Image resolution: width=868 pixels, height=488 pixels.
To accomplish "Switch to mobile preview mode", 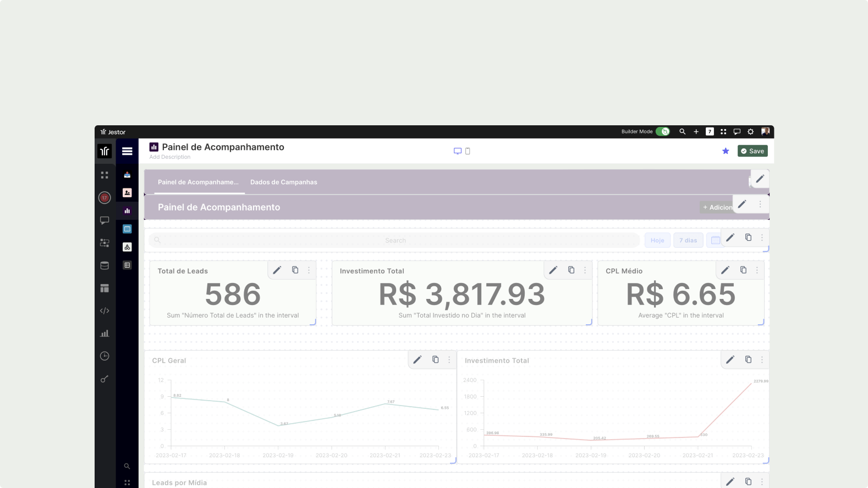I will click(468, 151).
